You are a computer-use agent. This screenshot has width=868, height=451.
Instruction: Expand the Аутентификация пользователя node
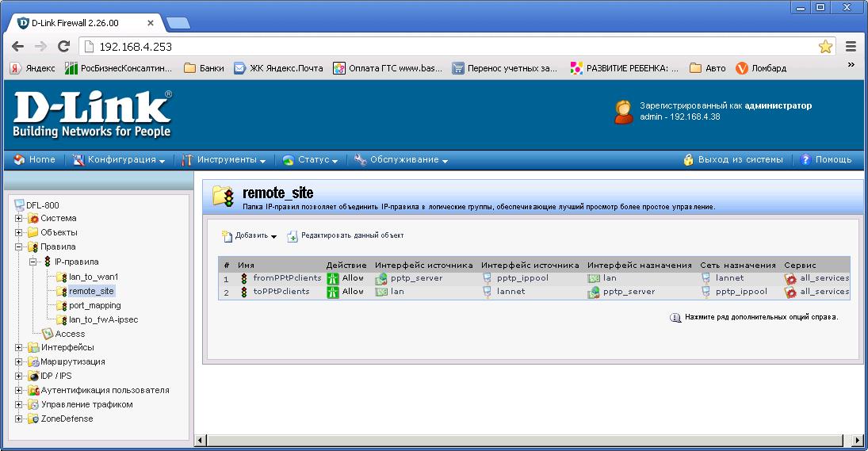(18, 390)
